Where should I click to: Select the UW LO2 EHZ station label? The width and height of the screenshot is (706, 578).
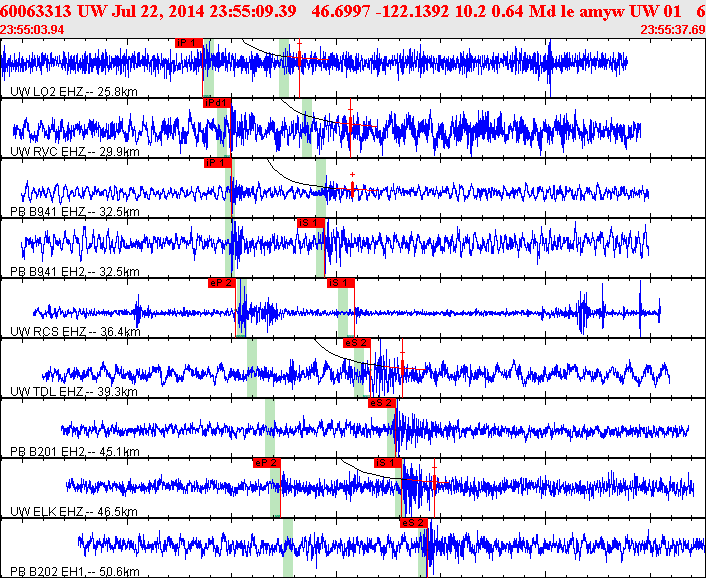(74, 92)
